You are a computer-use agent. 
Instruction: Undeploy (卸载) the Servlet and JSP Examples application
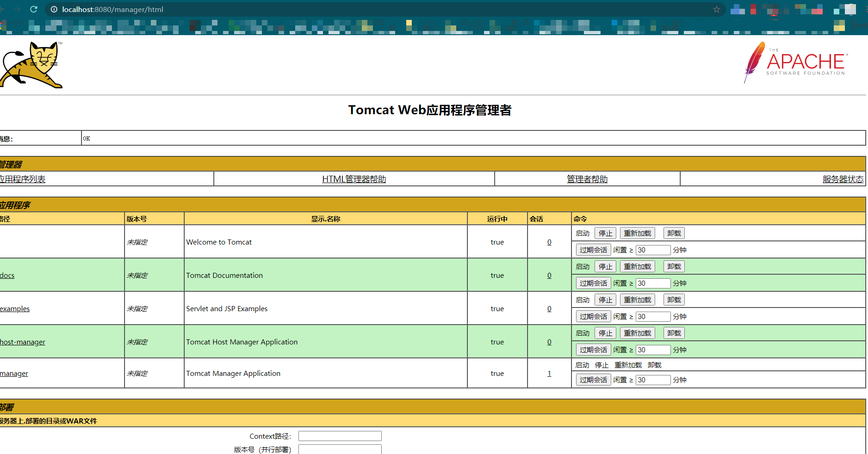[674, 300]
